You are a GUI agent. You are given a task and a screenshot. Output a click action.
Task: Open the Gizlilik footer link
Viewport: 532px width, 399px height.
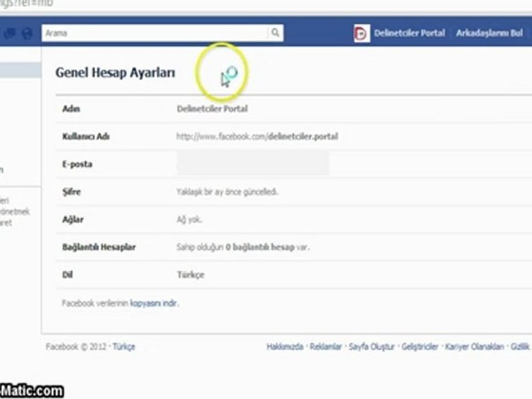pyautogui.click(x=520, y=347)
